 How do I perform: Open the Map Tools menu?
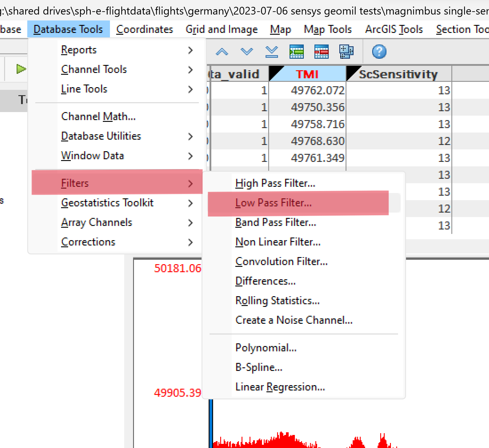(328, 29)
